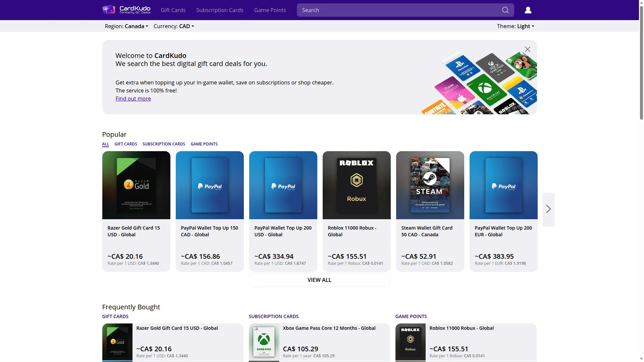Open Xbox Game Pass Core thumbnail
Screen dimensions: 644x362
pyautogui.click(x=264, y=342)
